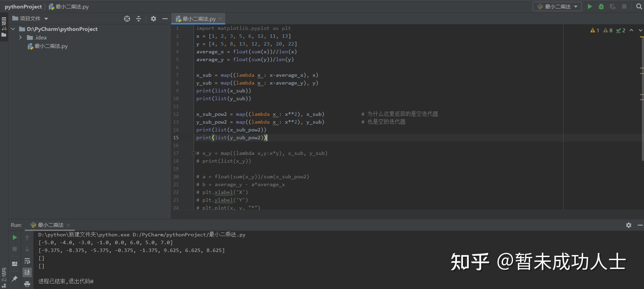
Task: Expand the .idea folder
Action: coord(20,38)
